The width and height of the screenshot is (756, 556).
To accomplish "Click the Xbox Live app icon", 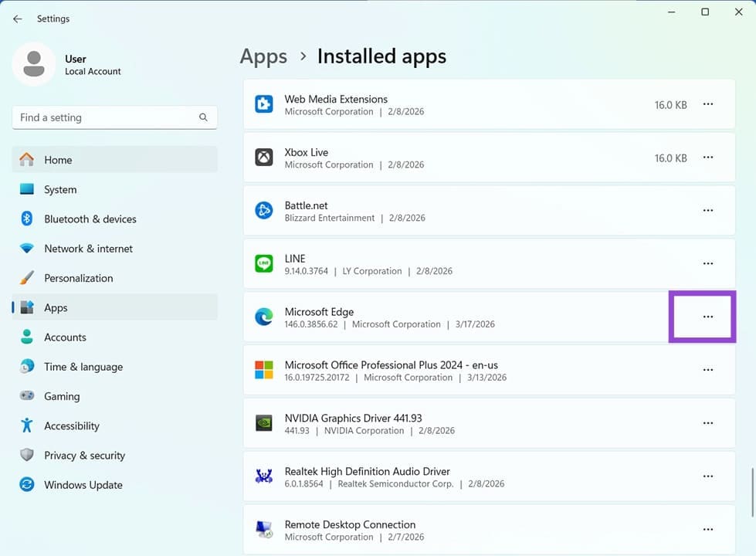I will (x=264, y=158).
